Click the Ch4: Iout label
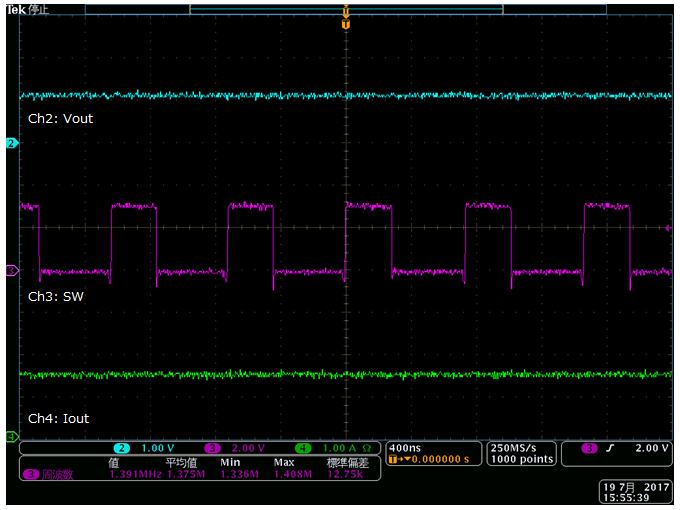 [x=59, y=419]
